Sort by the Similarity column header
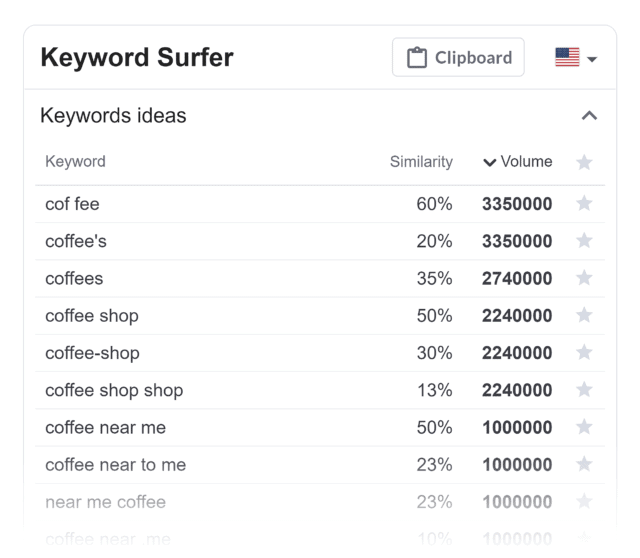 pyautogui.click(x=421, y=162)
